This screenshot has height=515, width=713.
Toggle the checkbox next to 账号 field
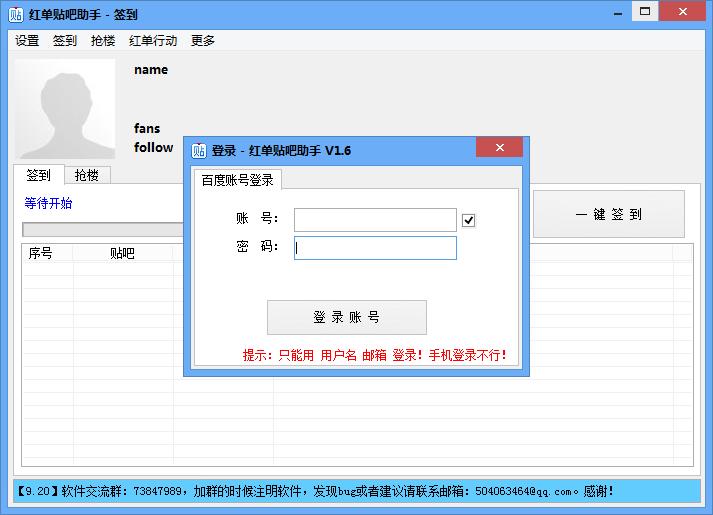(468, 220)
